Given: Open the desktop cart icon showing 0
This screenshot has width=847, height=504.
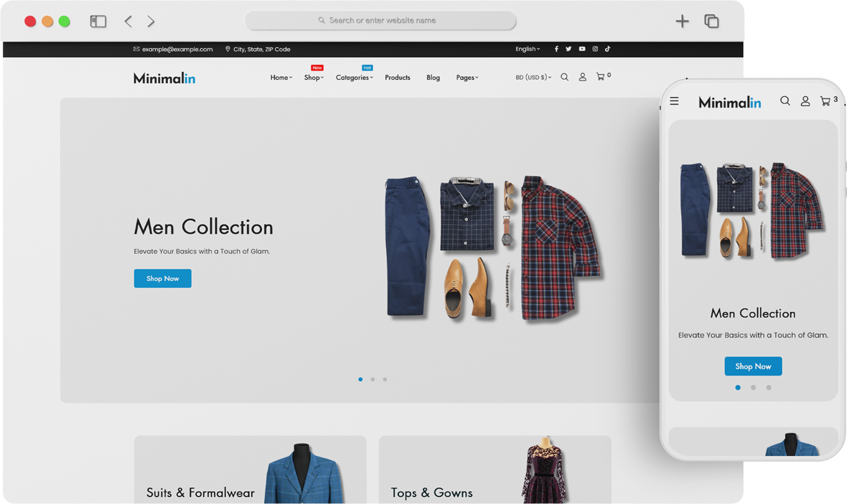Looking at the screenshot, I should coord(603,76).
